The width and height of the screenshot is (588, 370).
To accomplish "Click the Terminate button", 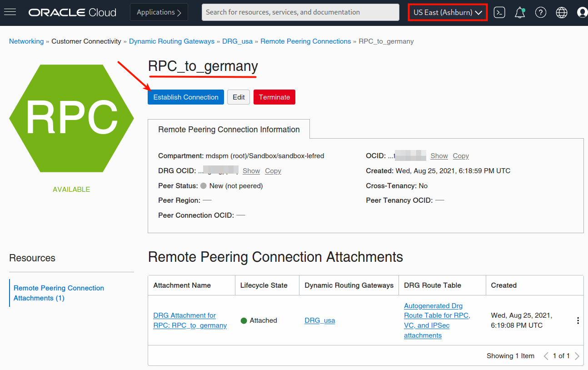I will coord(274,97).
